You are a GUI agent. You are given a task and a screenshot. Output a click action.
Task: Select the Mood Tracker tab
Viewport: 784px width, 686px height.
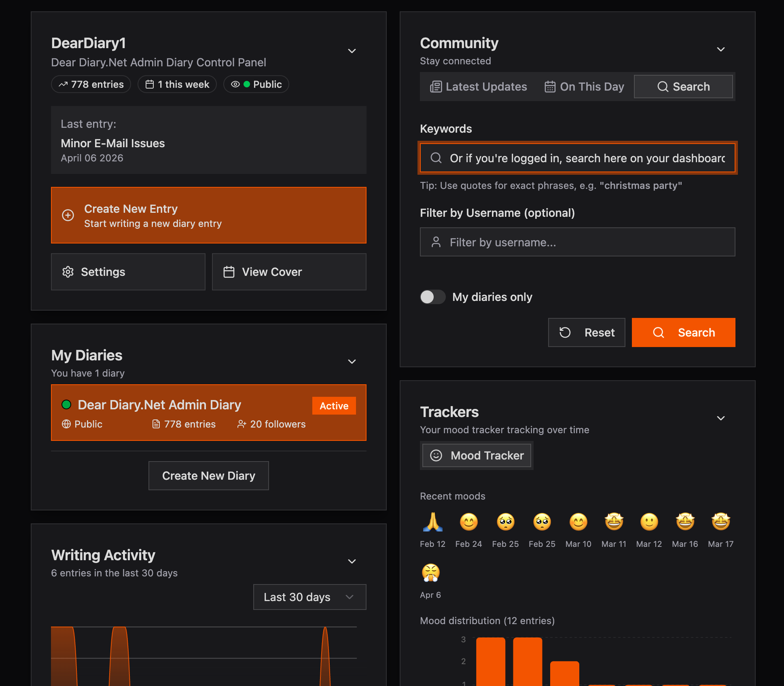477,455
